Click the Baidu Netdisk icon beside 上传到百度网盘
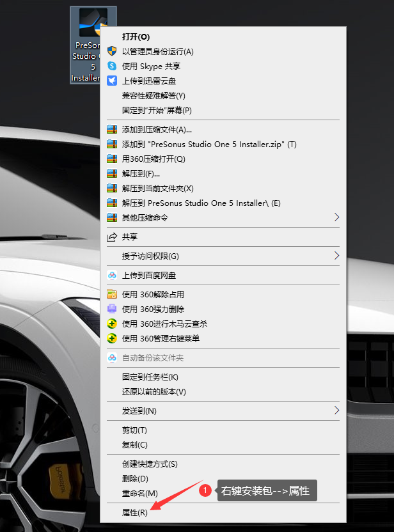The height and width of the screenshot is (532, 394). coord(112,275)
